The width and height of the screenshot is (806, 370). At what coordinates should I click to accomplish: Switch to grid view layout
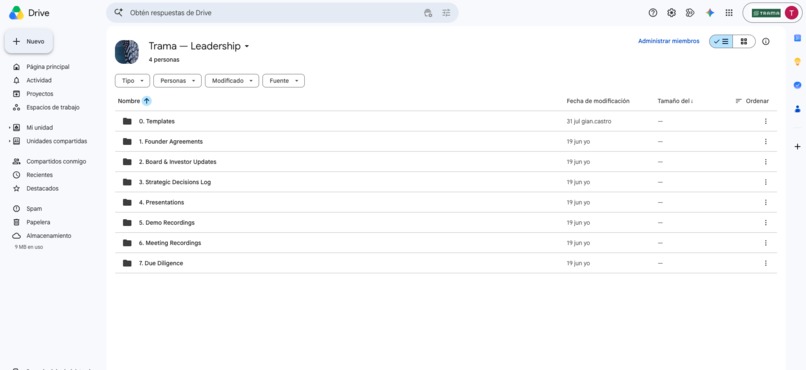pos(744,42)
